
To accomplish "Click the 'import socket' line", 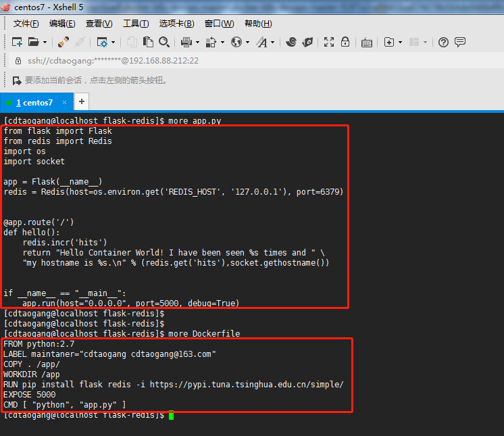I will pyautogui.click(x=34, y=162).
